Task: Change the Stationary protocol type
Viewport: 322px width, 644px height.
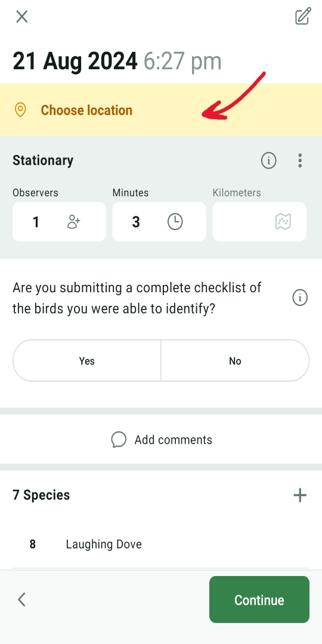Action: [x=43, y=160]
